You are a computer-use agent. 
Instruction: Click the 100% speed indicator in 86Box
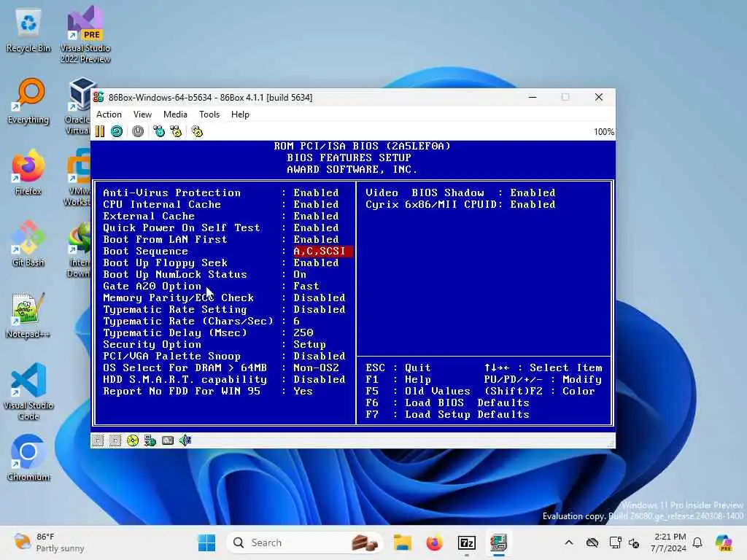tap(603, 132)
